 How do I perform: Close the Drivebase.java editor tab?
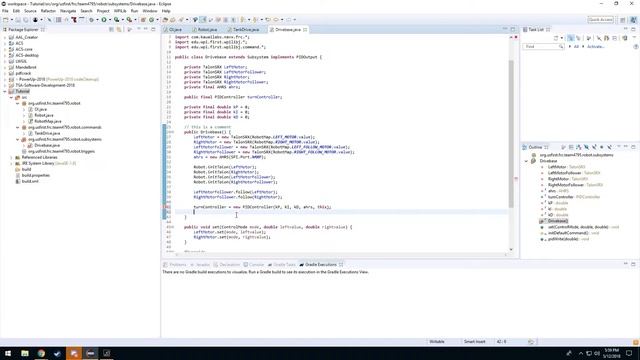(x=305, y=29)
